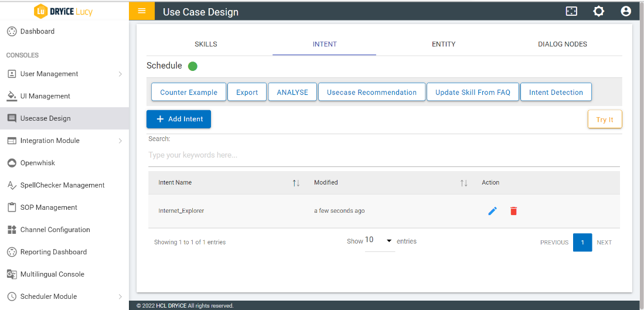Expand the User Management submenu

[x=120, y=74]
